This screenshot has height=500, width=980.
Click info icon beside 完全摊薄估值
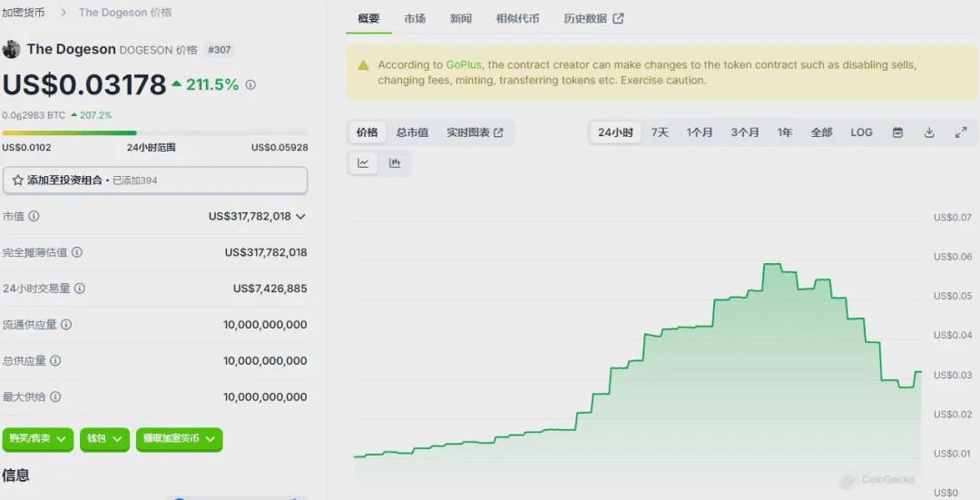point(77,252)
